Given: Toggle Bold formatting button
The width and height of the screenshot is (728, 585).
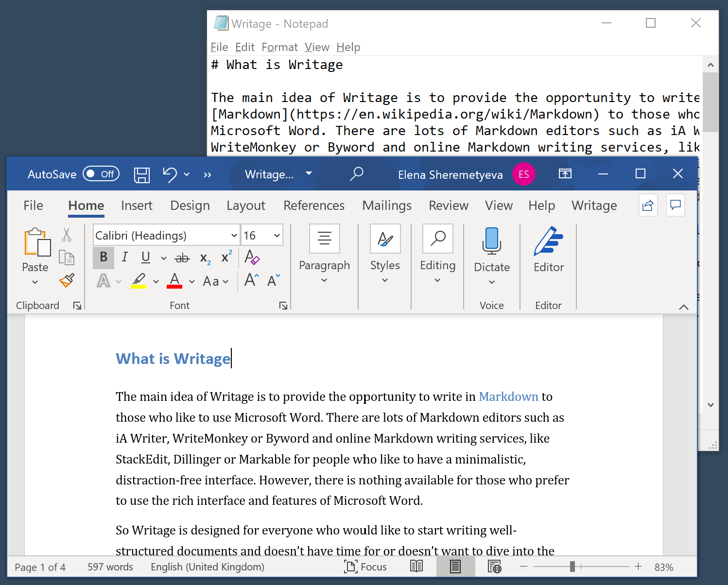Looking at the screenshot, I should tap(104, 257).
